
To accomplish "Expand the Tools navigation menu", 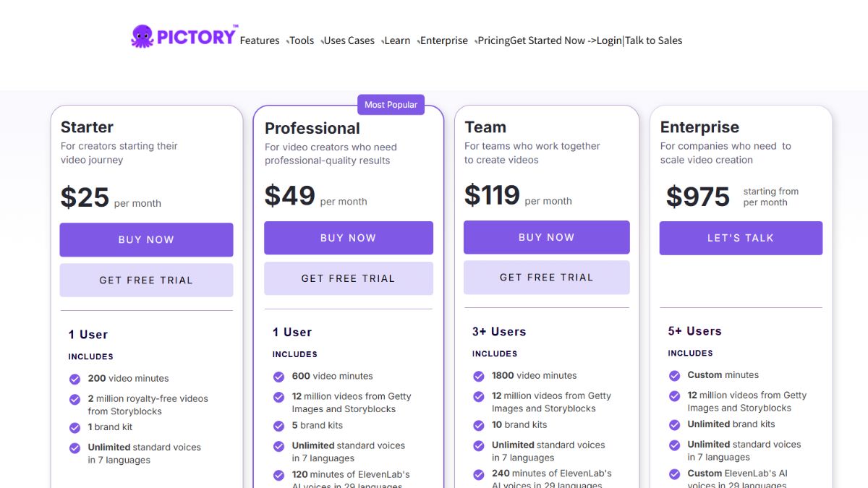I will (302, 40).
